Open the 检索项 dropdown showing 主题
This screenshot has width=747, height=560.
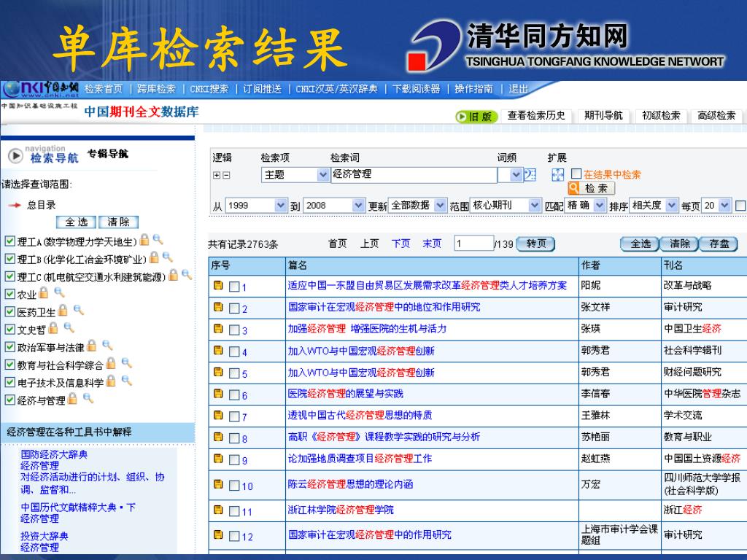pyautogui.click(x=295, y=175)
